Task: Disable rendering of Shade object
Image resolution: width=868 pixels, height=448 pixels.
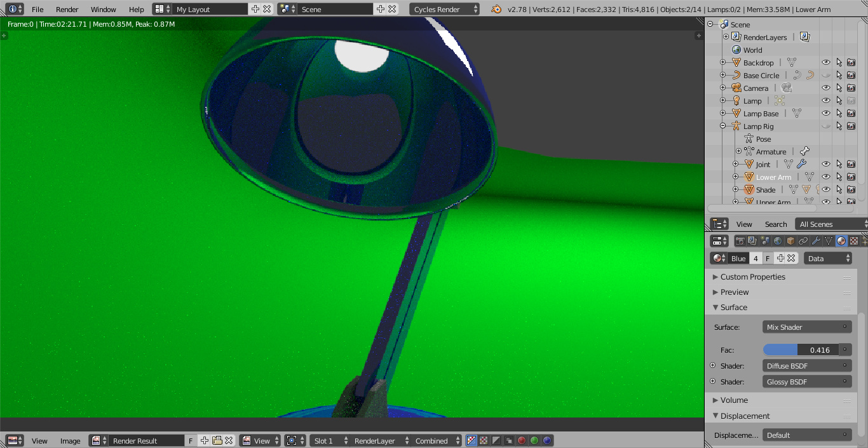Action: (851, 189)
